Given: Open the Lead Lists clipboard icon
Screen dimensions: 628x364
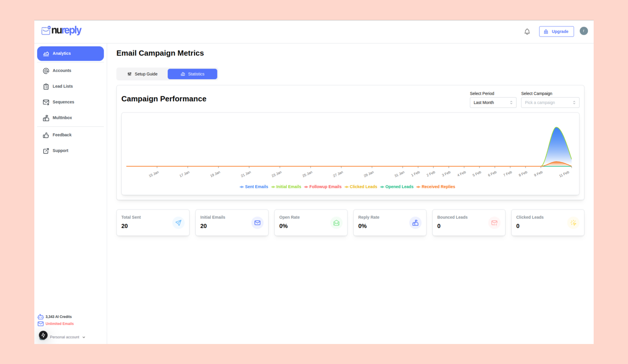Looking at the screenshot, I should tap(46, 86).
